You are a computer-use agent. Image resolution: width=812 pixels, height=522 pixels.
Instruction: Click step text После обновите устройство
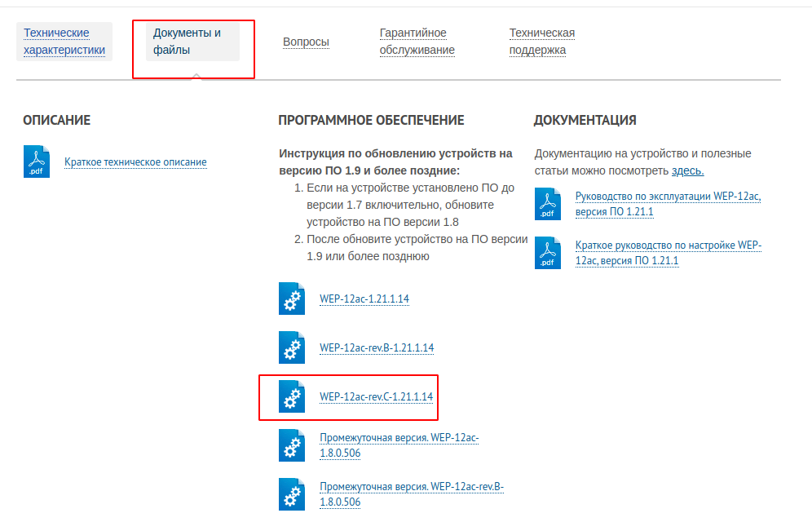417,247
